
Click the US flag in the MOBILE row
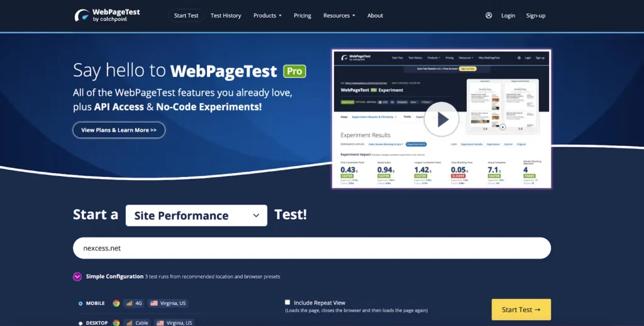click(153, 303)
